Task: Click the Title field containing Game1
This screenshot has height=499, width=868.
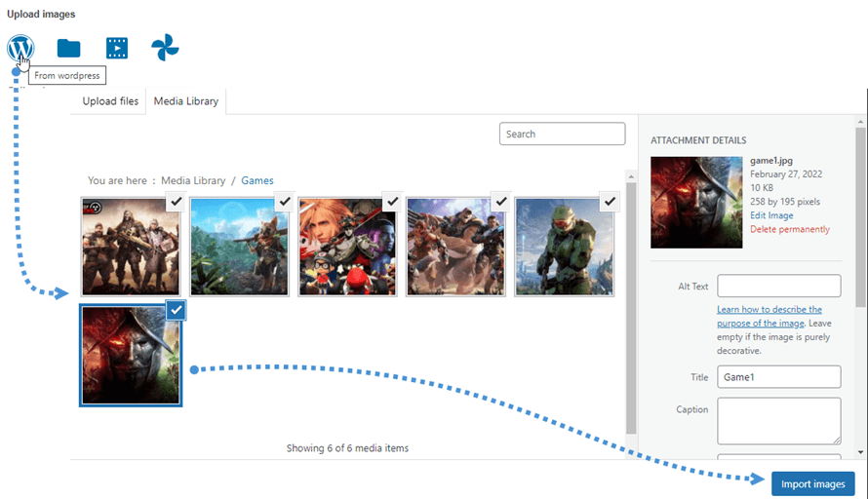Action: tap(778, 377)
